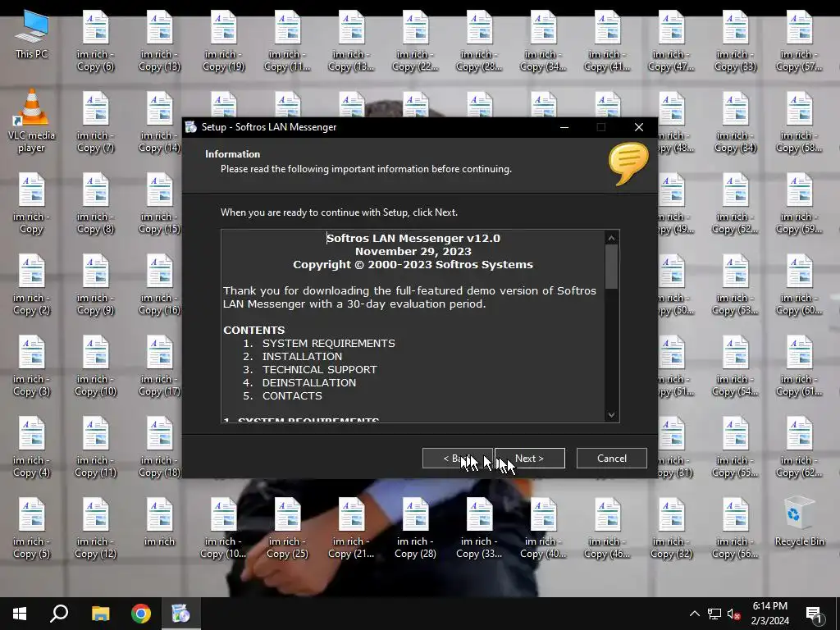Click the yellow speech bubble logo
This screenshot has width=840, height=630.
click(628, 163)
